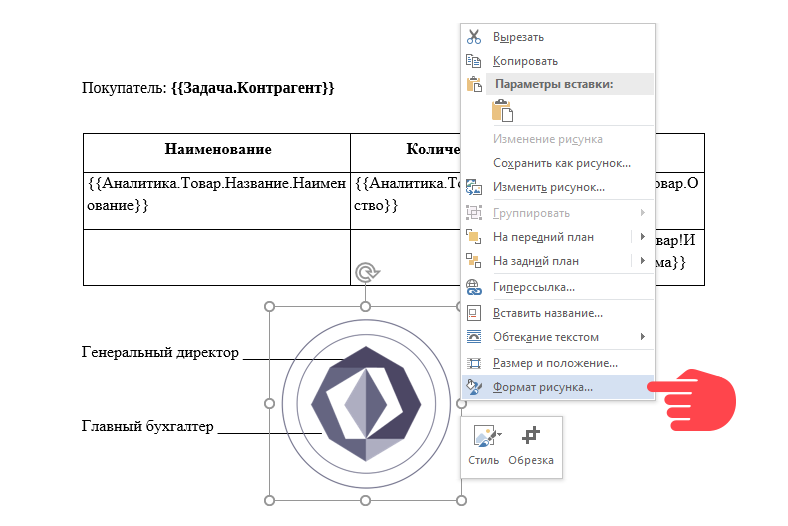The width and height of the screenshot is (788, 526).
Task: Click the left-middle resize handle of image
Action: (x=269, y=403)
